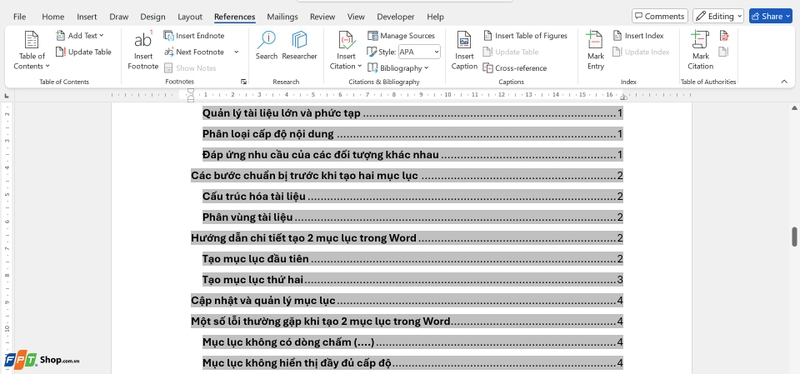
Task: Open Manage Sources
Action: point(401,36)
